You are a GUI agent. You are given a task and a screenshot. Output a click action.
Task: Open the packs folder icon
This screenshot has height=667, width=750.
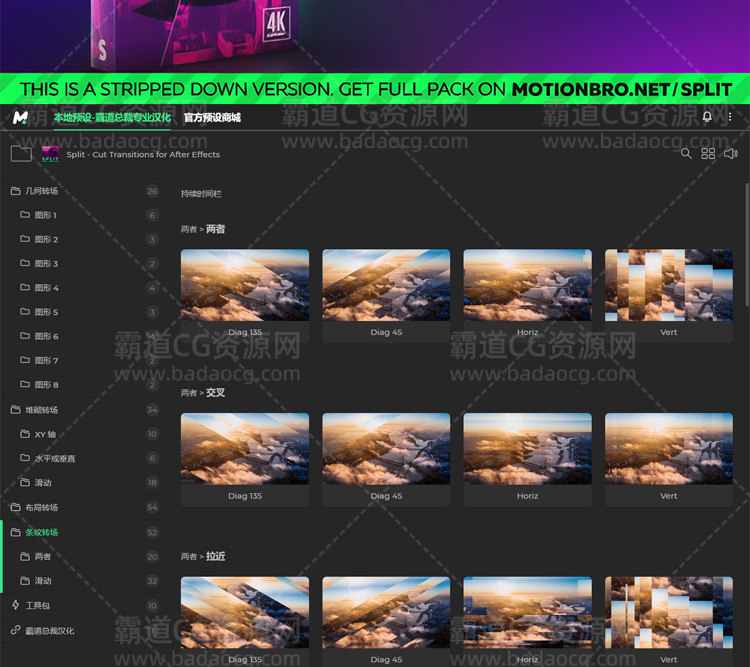[22, 154]
